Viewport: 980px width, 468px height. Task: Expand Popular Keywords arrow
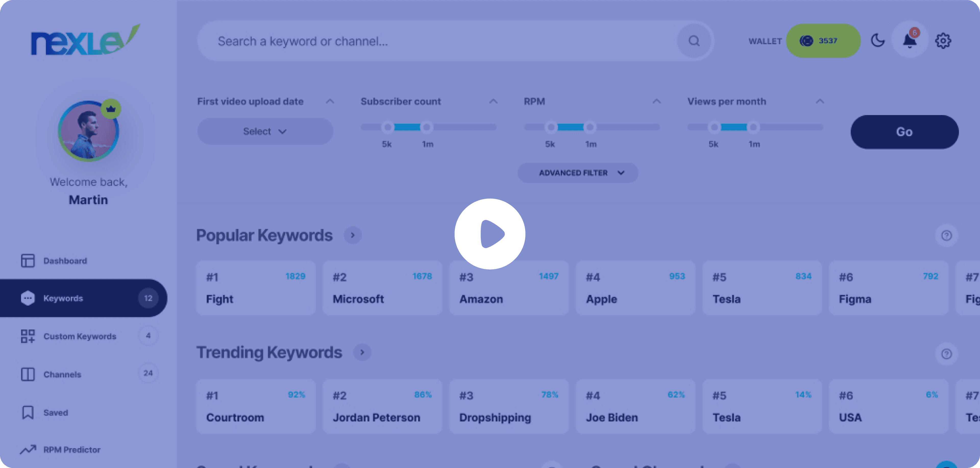[352, 235]
